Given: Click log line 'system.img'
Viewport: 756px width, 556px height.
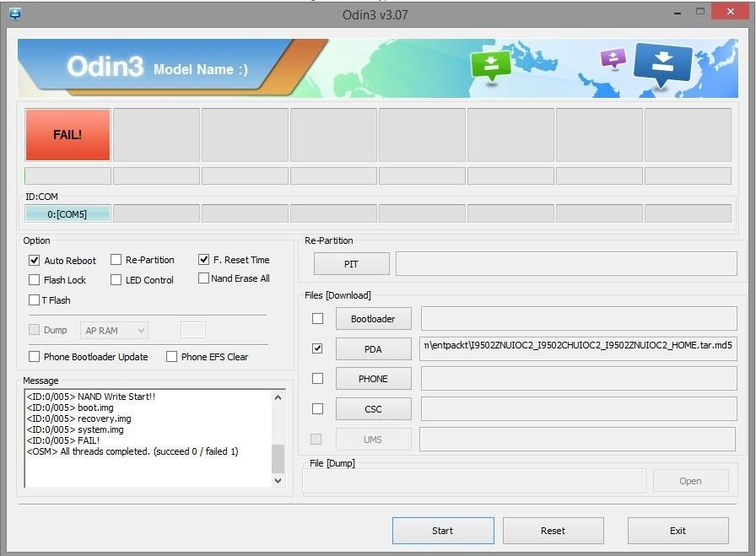Looking at the screenshot, I should [x=75, y=429].
